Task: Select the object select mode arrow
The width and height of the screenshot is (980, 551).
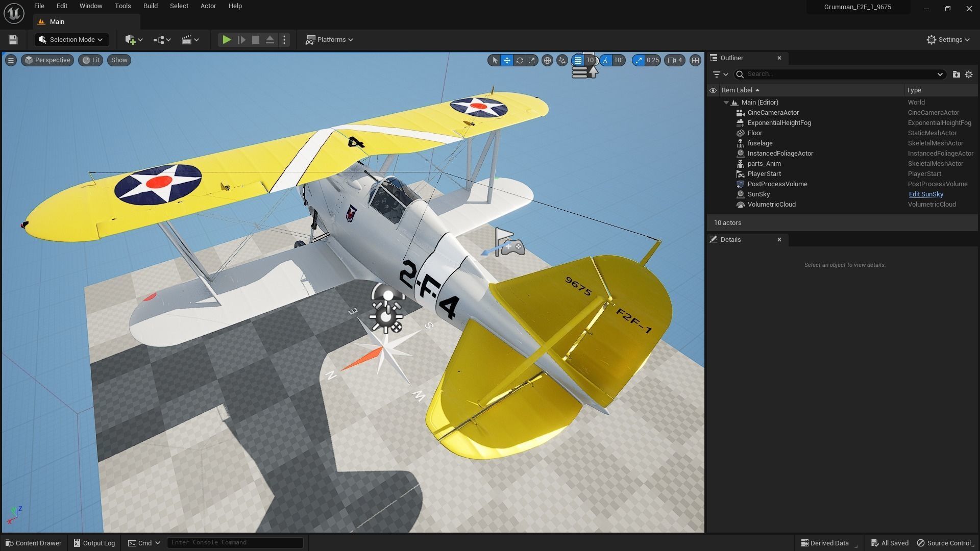Action: (x=494, y=60)
